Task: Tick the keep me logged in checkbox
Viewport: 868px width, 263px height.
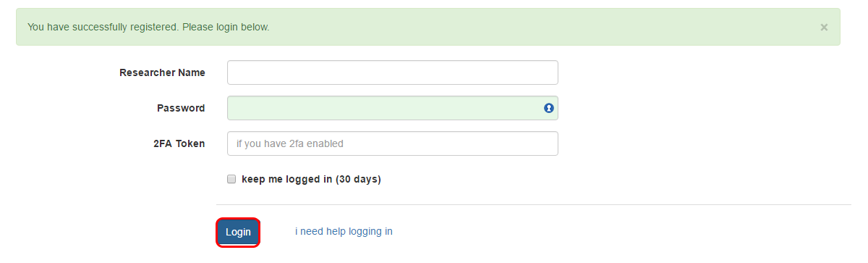Action: (231, 179)
